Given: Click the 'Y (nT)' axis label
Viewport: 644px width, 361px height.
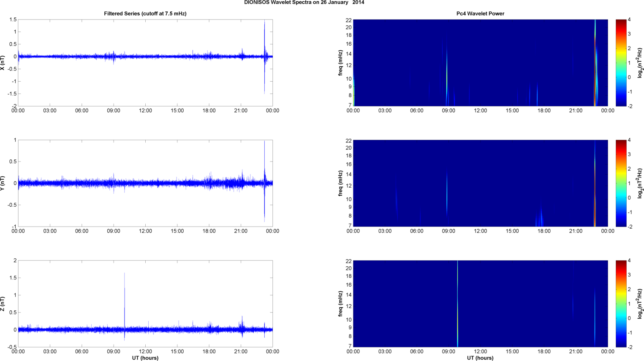Looking at the screenshot, I should [3, 183].
